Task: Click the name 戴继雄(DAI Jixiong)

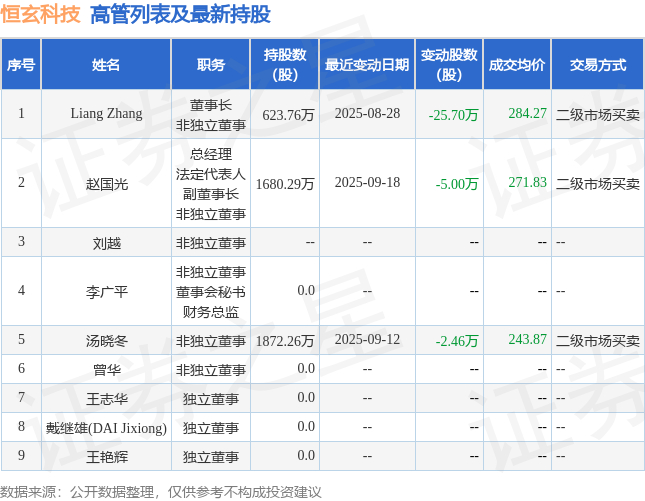Action: click(106, 428)
